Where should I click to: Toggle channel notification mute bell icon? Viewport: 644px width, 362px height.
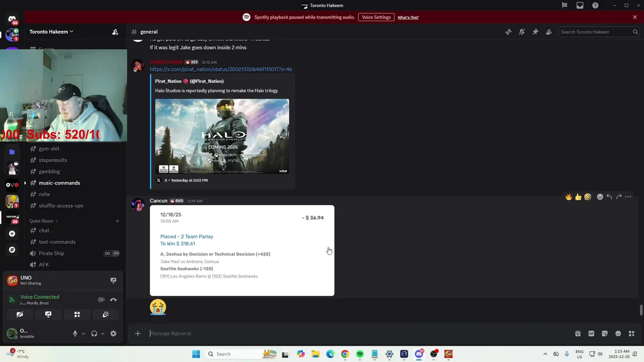pyautogui.click(x=522, y=32)
